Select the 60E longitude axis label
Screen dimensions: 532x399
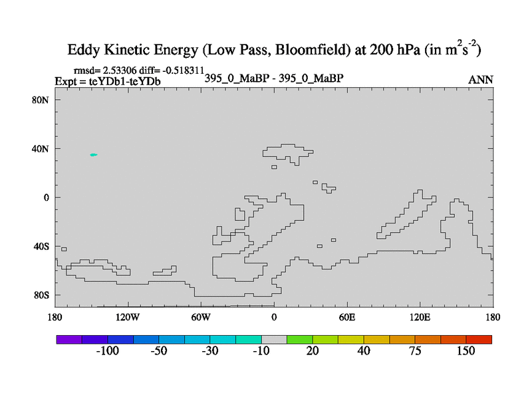pos(347,317)
